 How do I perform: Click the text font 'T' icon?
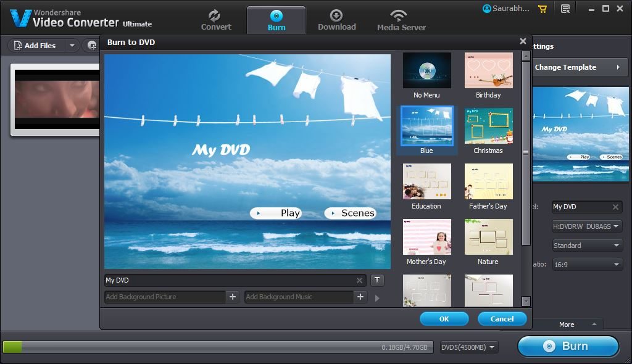[377, 280]
